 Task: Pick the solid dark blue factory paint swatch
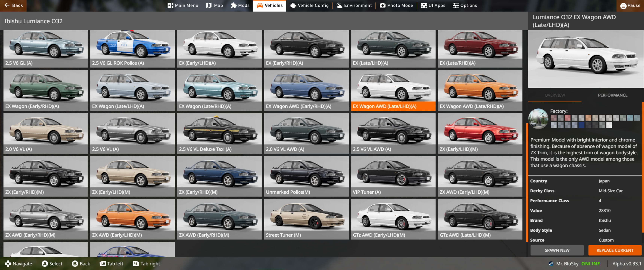(x=581, y=125)
